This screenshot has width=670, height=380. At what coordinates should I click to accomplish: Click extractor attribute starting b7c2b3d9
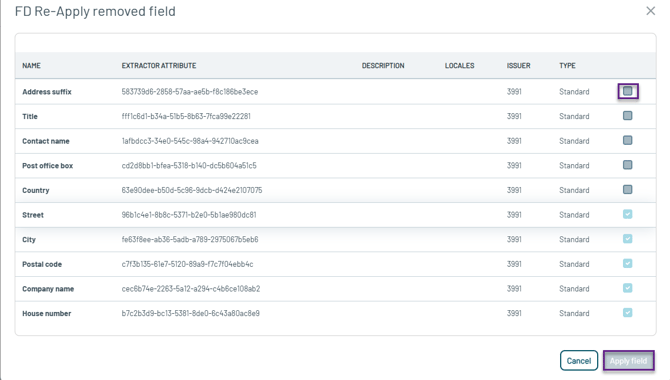coord(190,313)
